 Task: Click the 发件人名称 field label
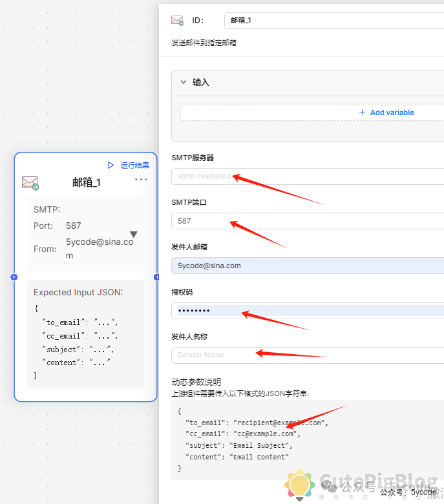tap(189, 337)
